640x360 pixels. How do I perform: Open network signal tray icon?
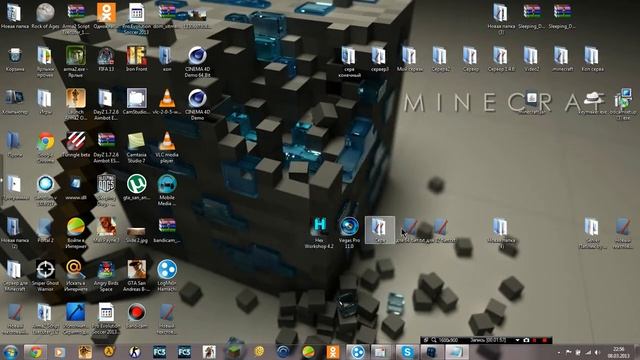click(588, 352)
